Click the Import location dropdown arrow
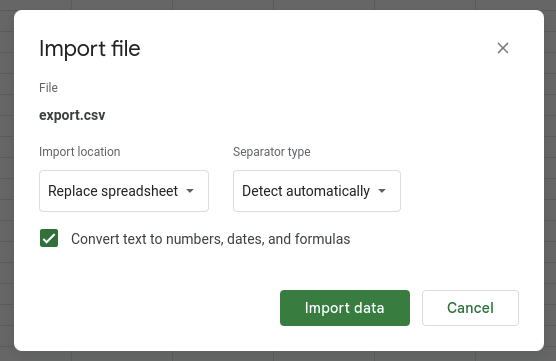Viewport: 556px width, 361px height. pyautogui.click(x=190, y=191)
